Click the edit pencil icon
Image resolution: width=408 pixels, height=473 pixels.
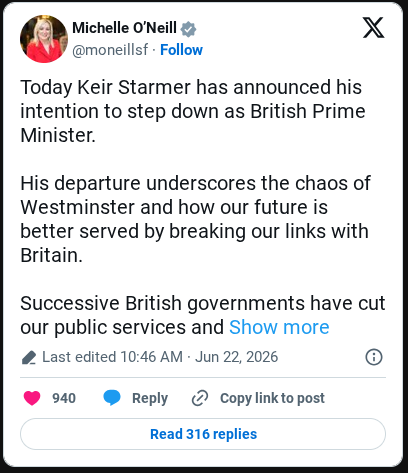point(29,358)
